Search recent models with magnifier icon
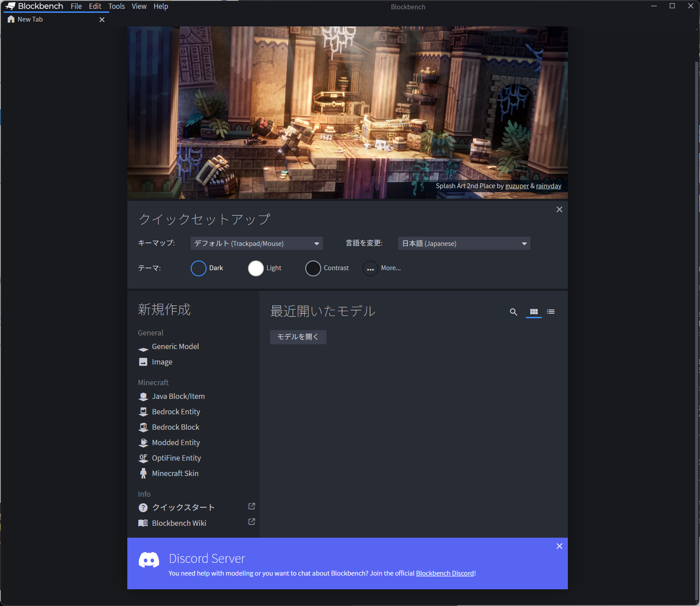700x606 pixels. pos(514,312)
